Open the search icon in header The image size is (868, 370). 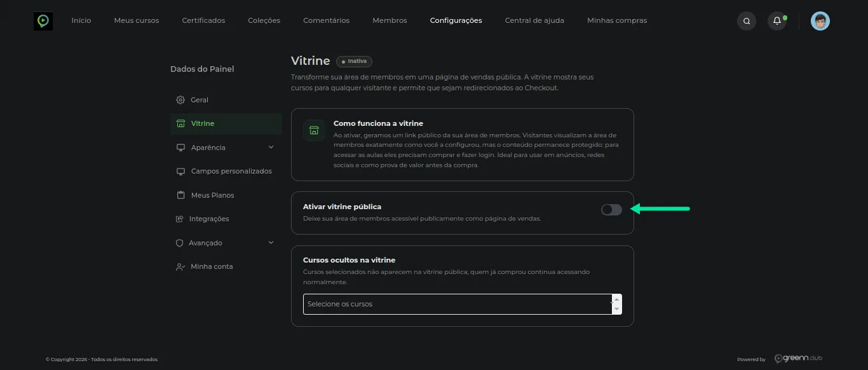747,21
